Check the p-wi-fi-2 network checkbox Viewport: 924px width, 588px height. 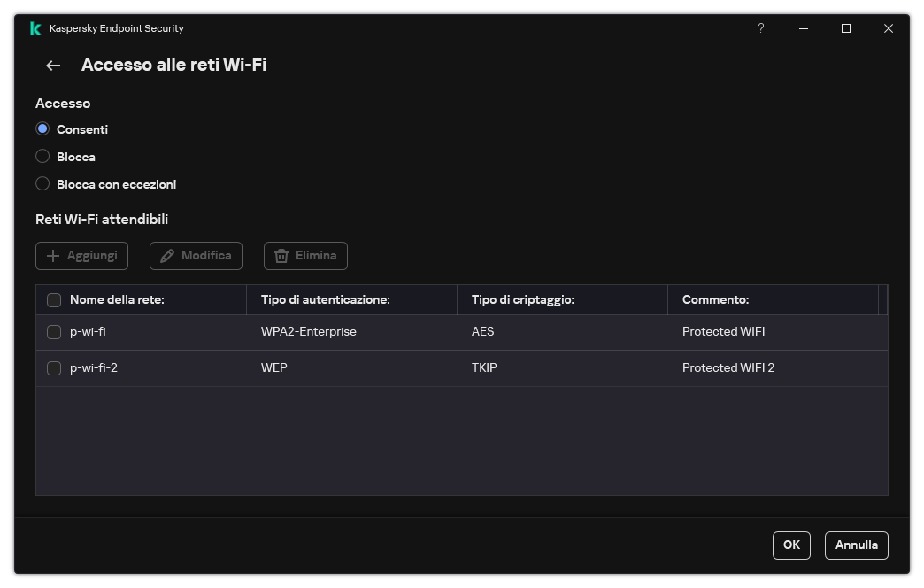(54, 368)
